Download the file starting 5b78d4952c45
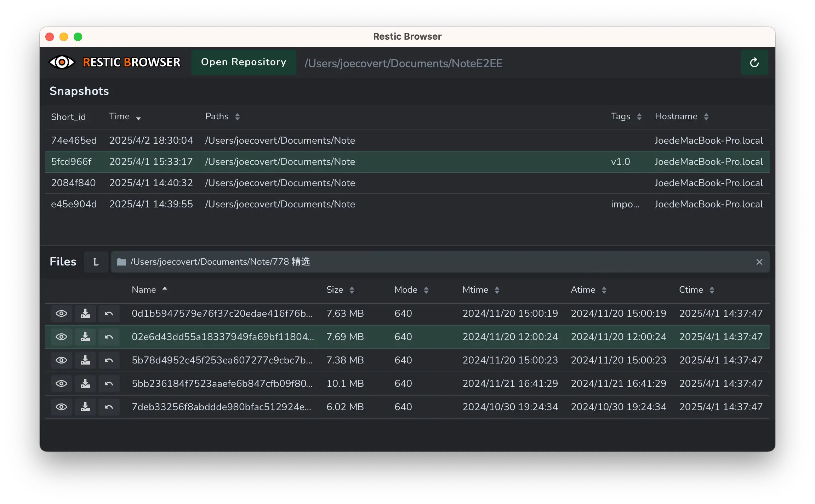 click(x=85, y=360)
